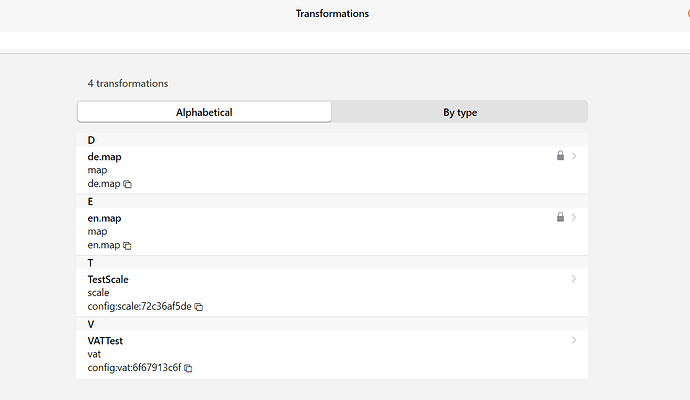The height and width of the screenshot is (400, 690).
Task: Click the D section header
Action: coord(91,140)
